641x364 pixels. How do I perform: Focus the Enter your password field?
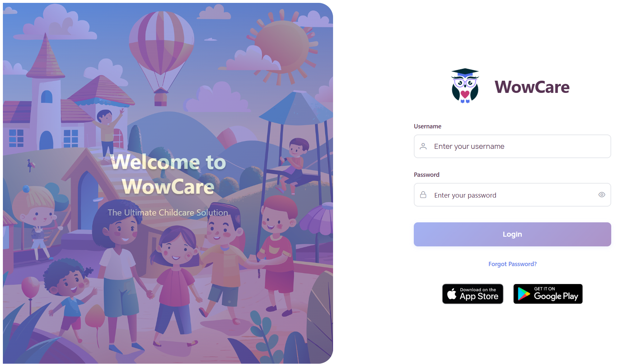click(x=513, y=195)
